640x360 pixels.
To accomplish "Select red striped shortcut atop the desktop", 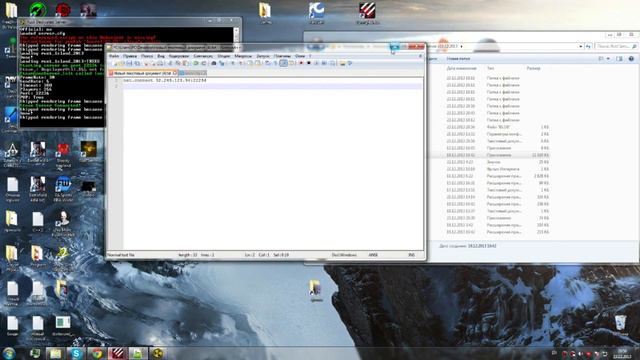I will (367, 12).
